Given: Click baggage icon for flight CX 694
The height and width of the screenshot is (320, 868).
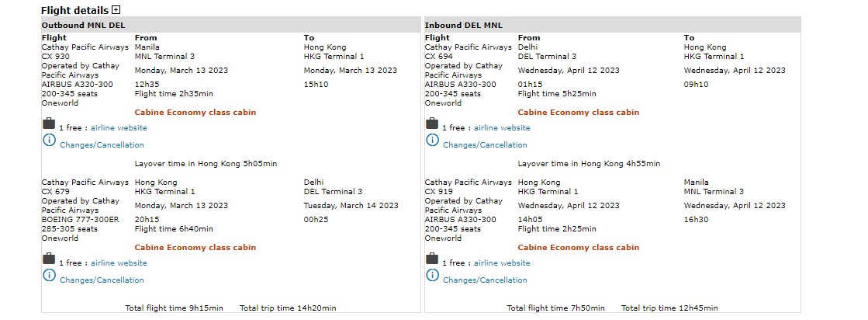Looking at the screenshot, I should point(432,124).
